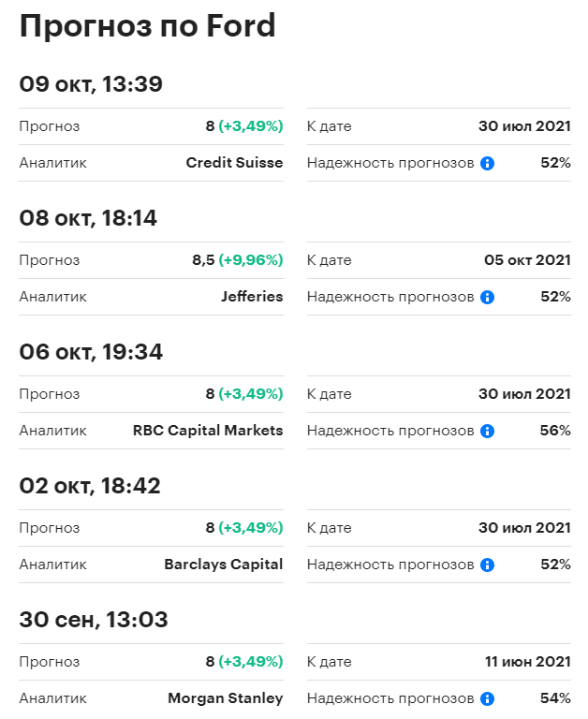The image size is (588, 719).
Task: Click the '06 окт, 19:34' date heading
Action: click(x=91, y=352)
